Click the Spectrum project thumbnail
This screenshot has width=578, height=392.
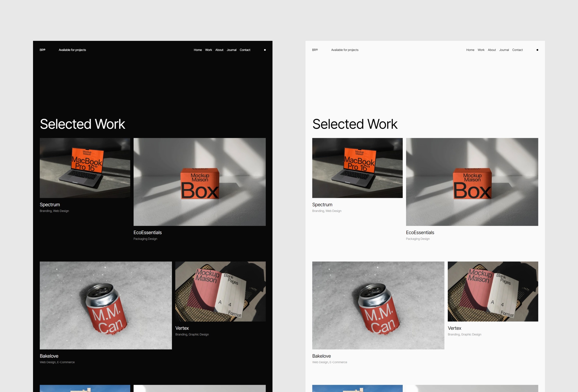(84, 168)
